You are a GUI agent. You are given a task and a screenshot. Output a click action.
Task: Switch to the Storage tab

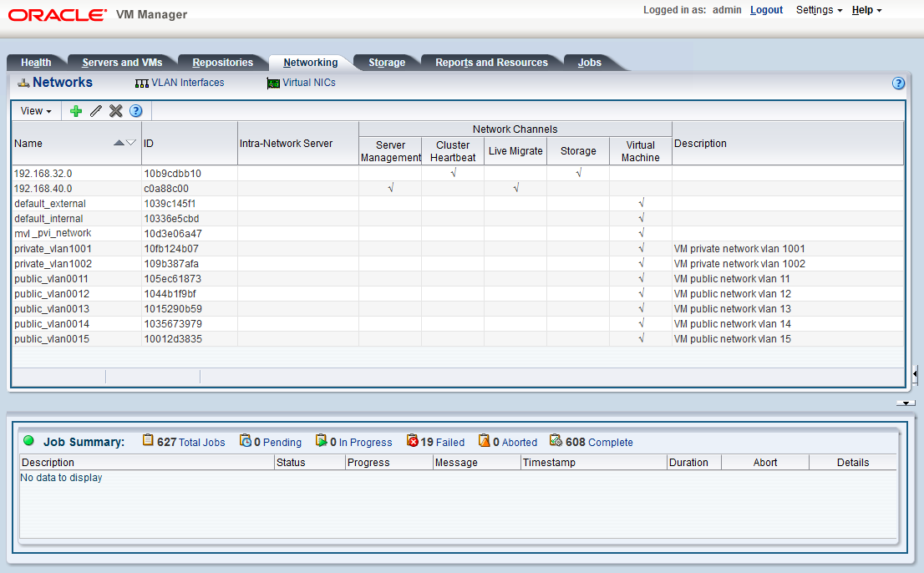(x=386, y=62)
